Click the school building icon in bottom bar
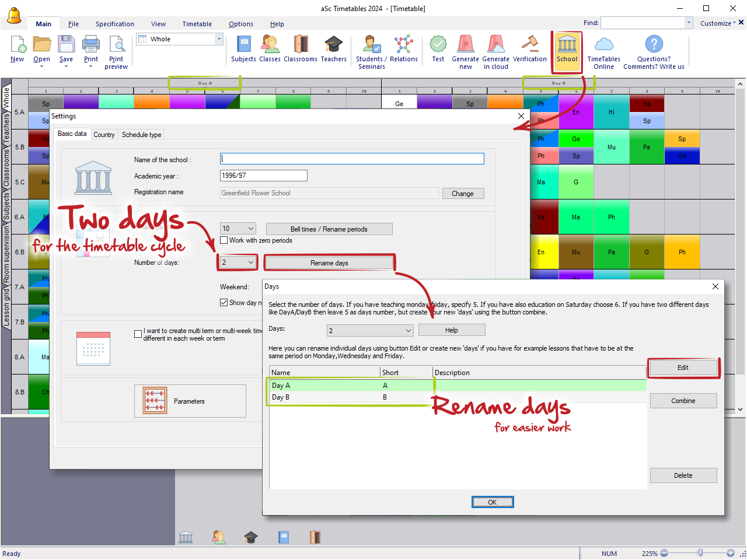 (186, 537)
